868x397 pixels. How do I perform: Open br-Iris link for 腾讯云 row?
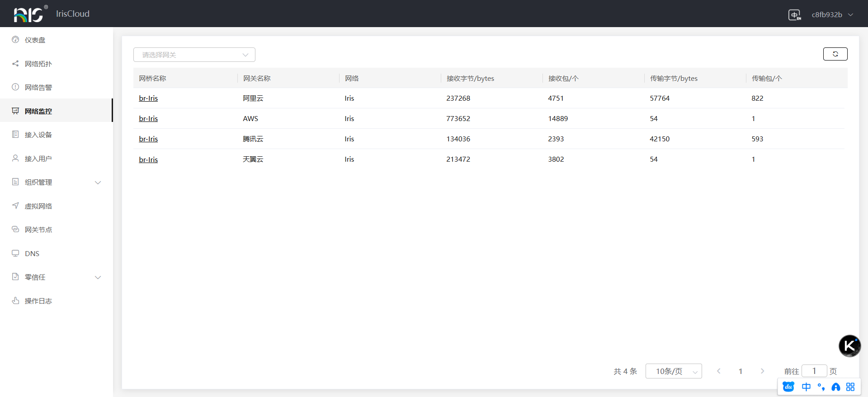coord(148,139)
